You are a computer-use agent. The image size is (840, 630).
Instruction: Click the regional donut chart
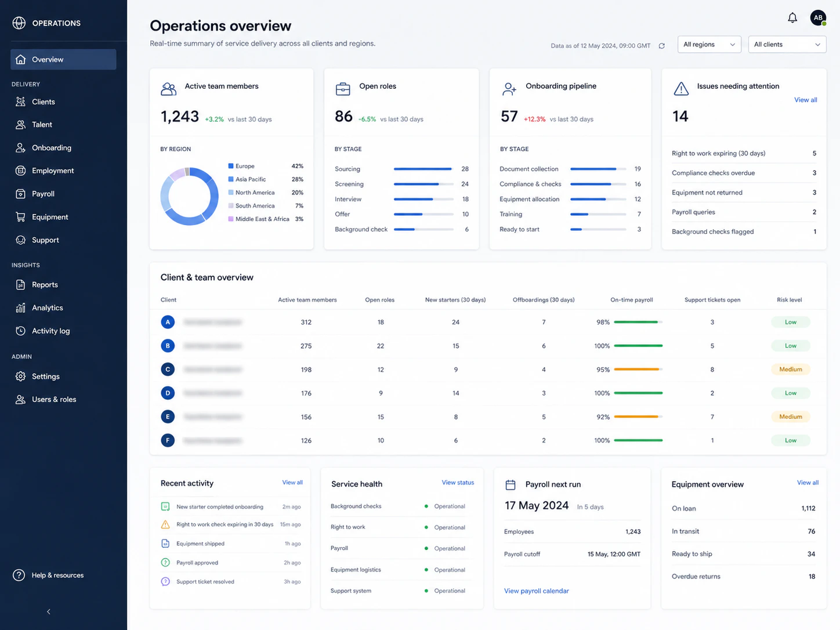[x=189, y=196]
